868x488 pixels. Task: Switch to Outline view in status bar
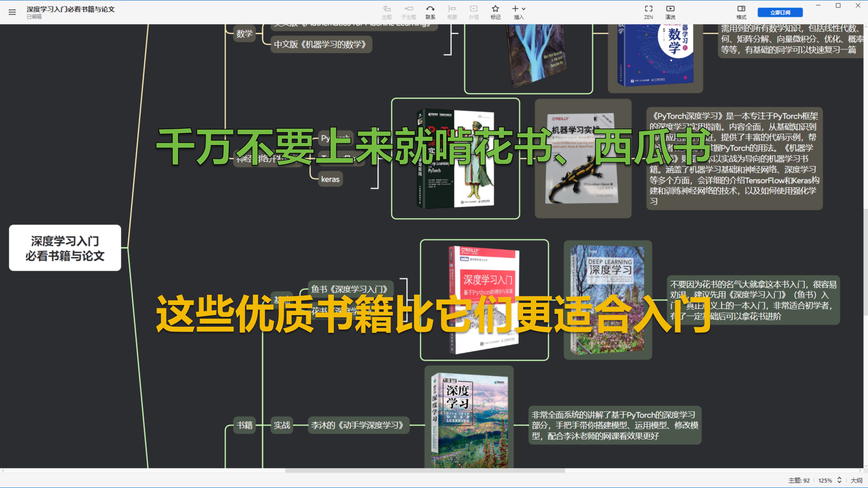pos(856,480)
